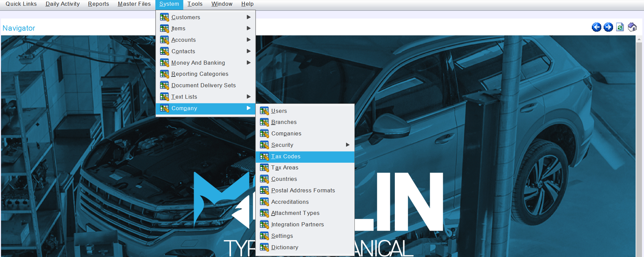Close the open System menu
This screenshot has height=257, width=644.
[x=169, y=4]
